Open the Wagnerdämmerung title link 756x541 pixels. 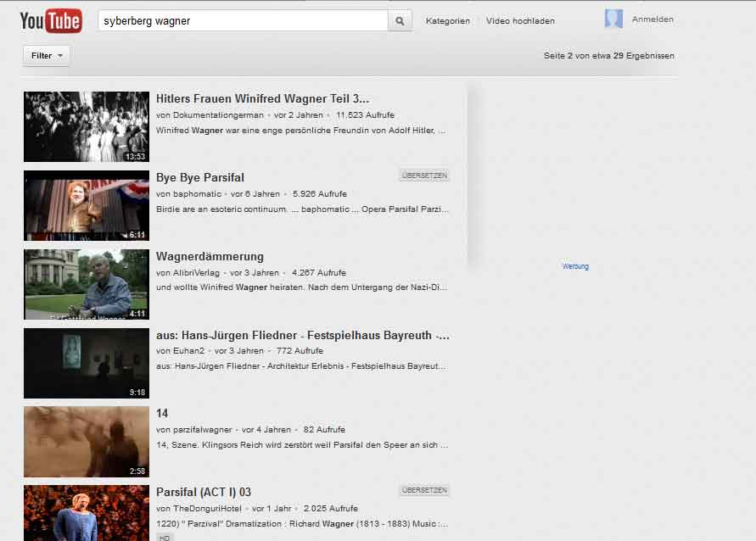pos(210,256)
